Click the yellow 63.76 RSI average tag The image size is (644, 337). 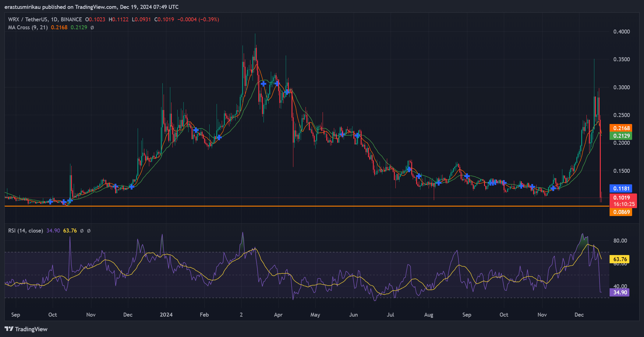pos(620,259)
